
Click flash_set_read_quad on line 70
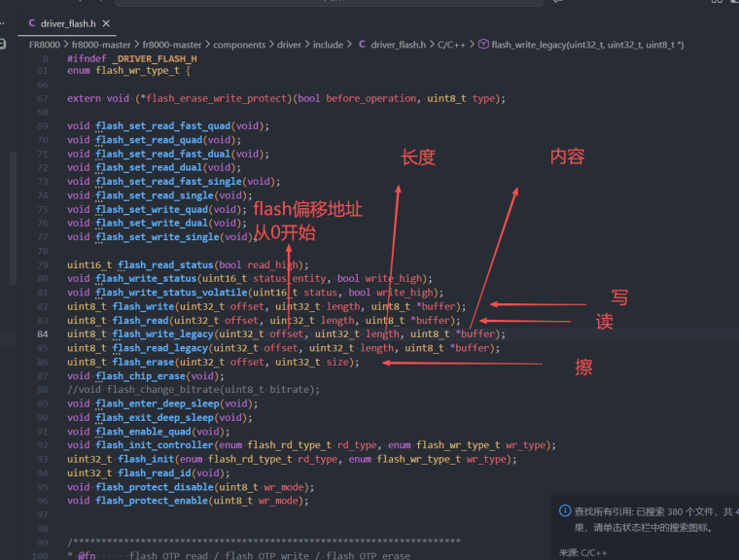point(149,140)
